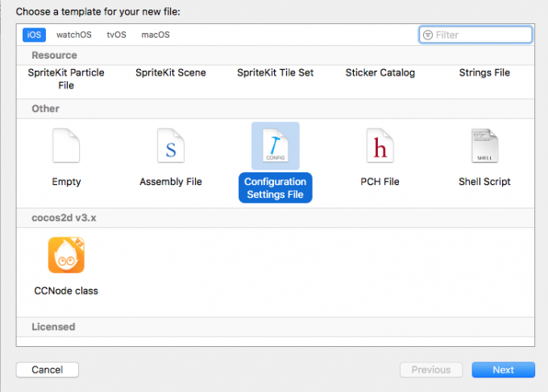Click the Configuration Settings File label
Screen dimensions: 548x392
pyautogui.click(x=276, y=188)
